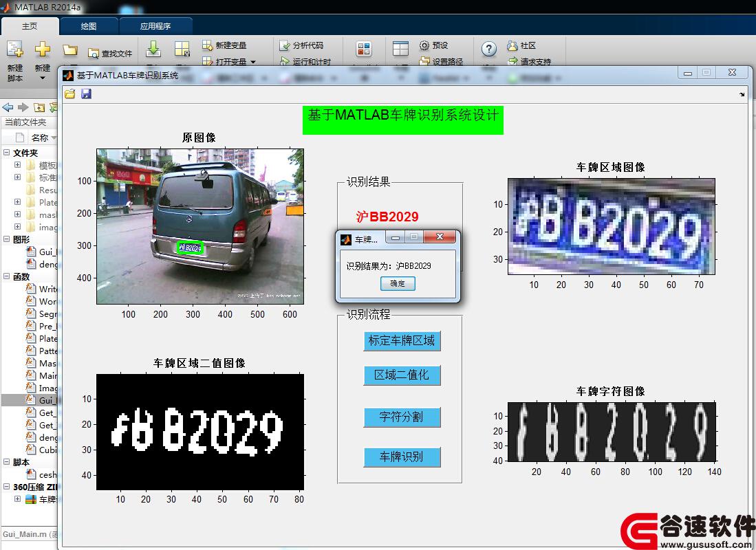Click the 字符分割 button
756x550 pixels.
point(402,417)
